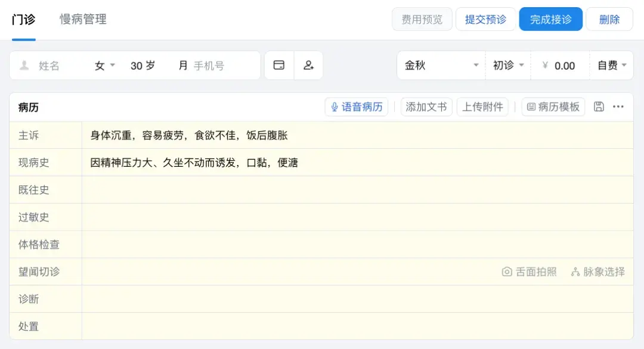
Task: Click the add patient person icon
Action: (x=308, y=65)
